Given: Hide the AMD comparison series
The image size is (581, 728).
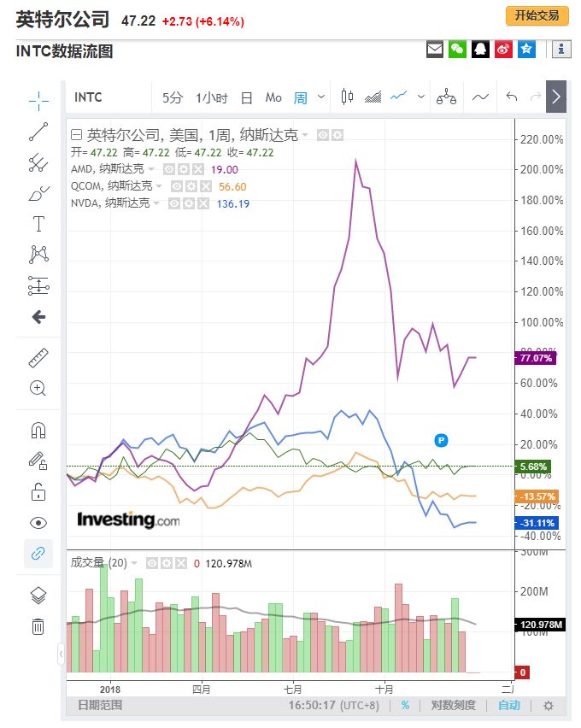Looking at the screenshot, I should pos(169,170).
